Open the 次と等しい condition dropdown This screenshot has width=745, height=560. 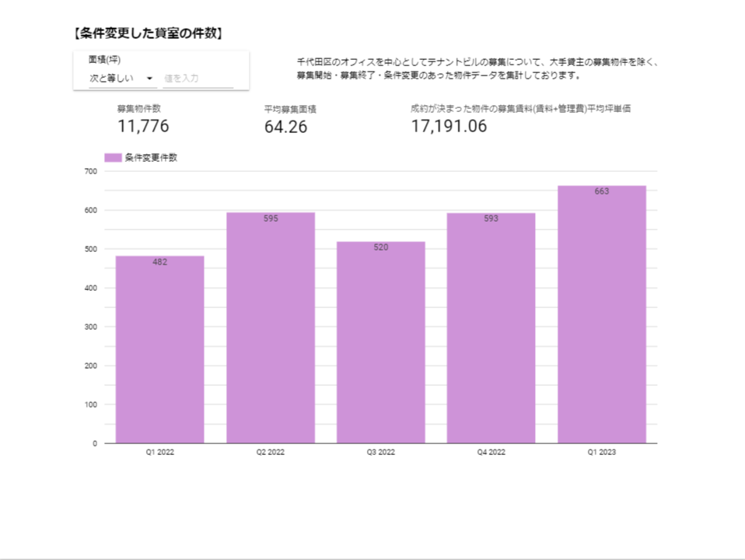pos(123,79)
